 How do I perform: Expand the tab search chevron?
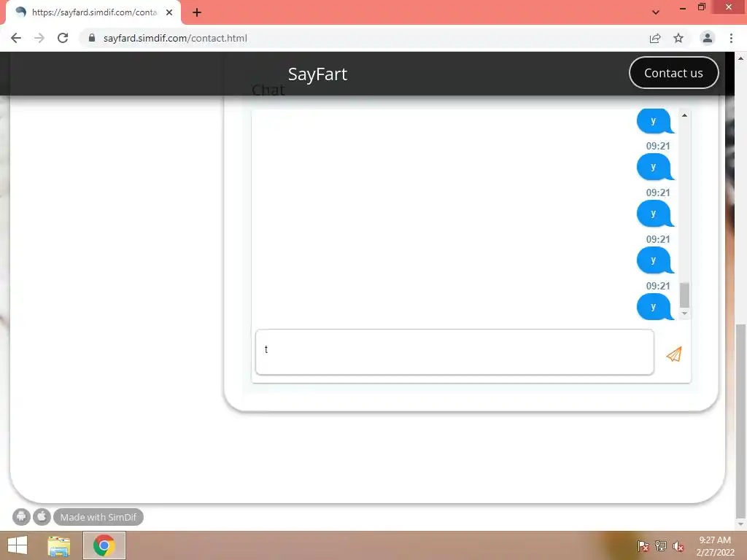click(656, 12)
